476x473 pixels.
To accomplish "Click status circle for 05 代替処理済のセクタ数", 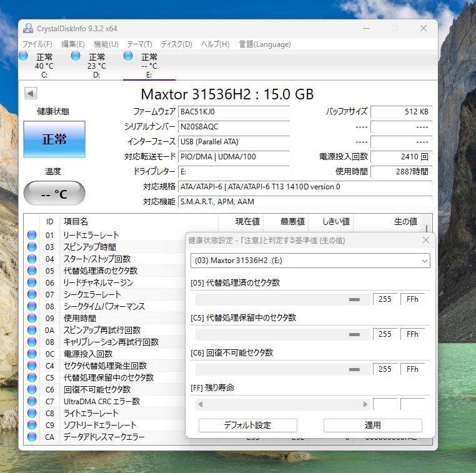I will pos(32,271).
